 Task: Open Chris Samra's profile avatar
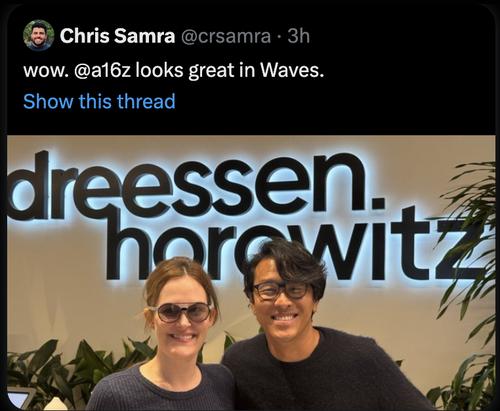(38, 35)
